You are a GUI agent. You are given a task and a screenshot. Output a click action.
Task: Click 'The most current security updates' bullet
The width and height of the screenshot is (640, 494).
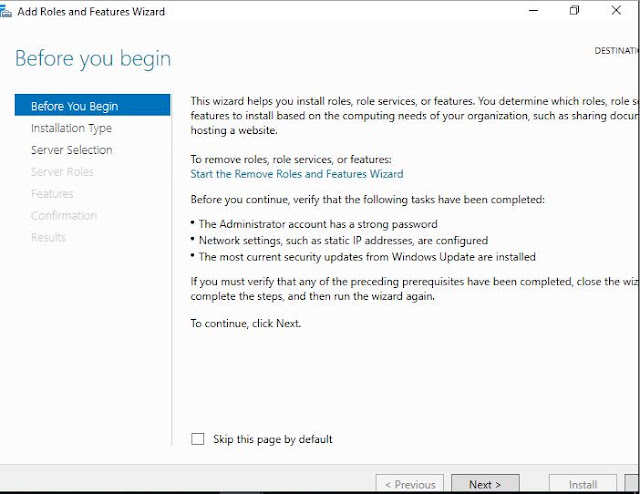coord(363,257)
